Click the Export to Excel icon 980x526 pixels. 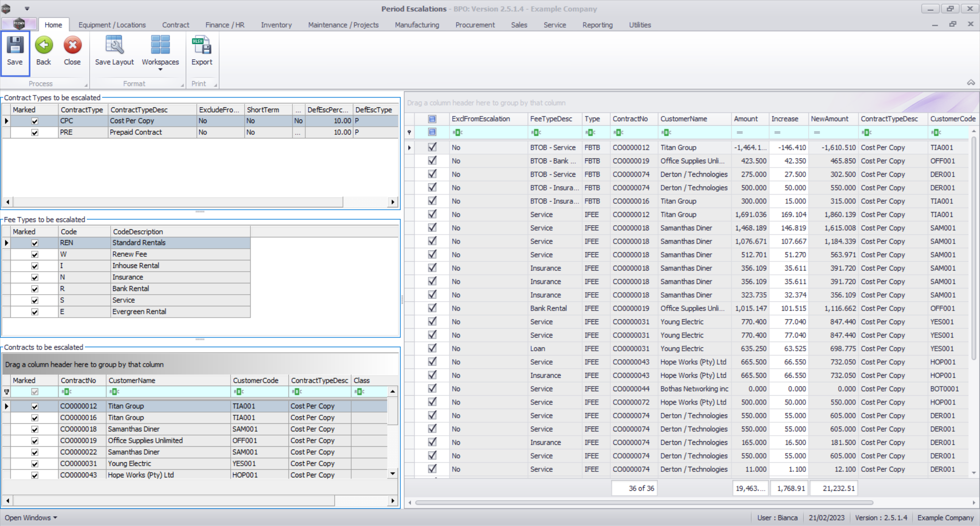point(202,46)
